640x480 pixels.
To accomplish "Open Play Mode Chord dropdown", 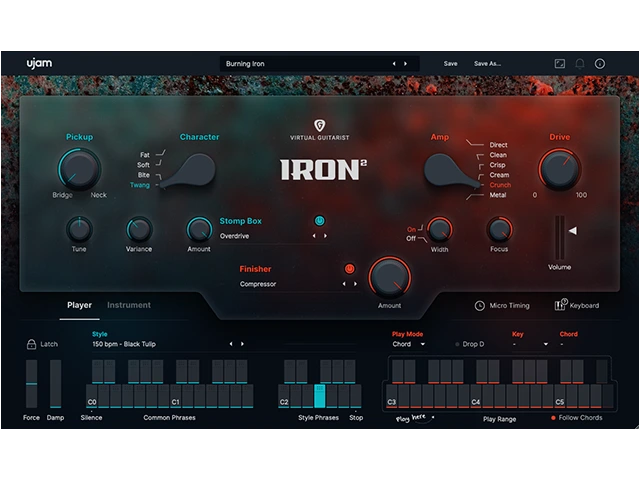I will (x=409, y=344).
